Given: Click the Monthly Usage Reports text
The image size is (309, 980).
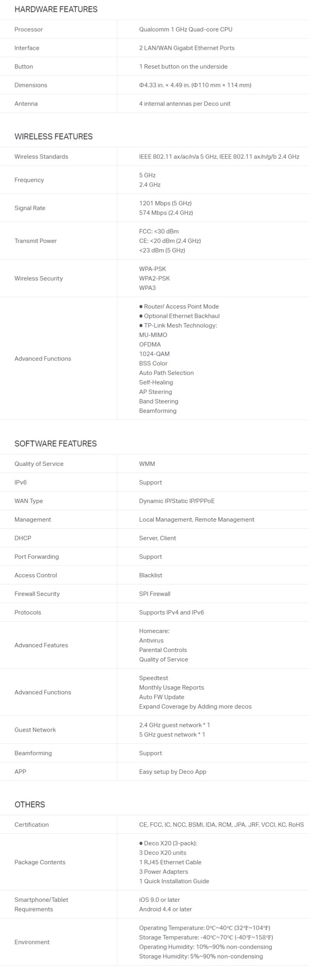Looking at the screenshot, I should pyautogui.click(x=171, y=687).
